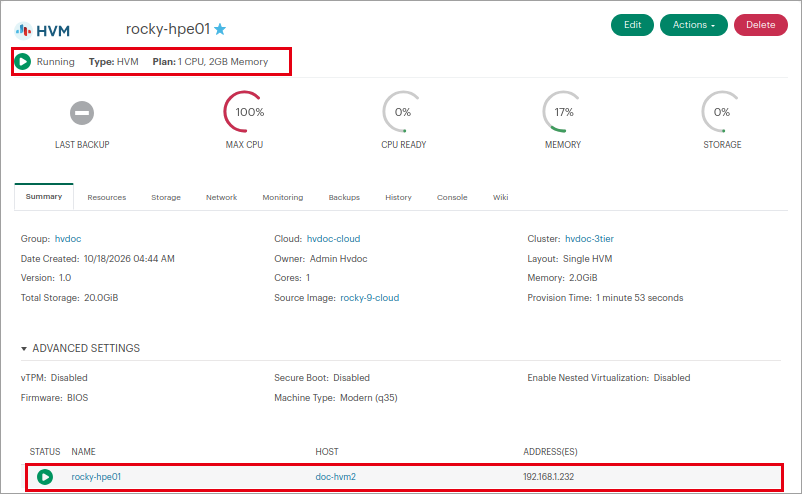Open the hvdoc group link
Image resolution: width=802 pixels, height=494 pixels.
click(x=68, y=239)
